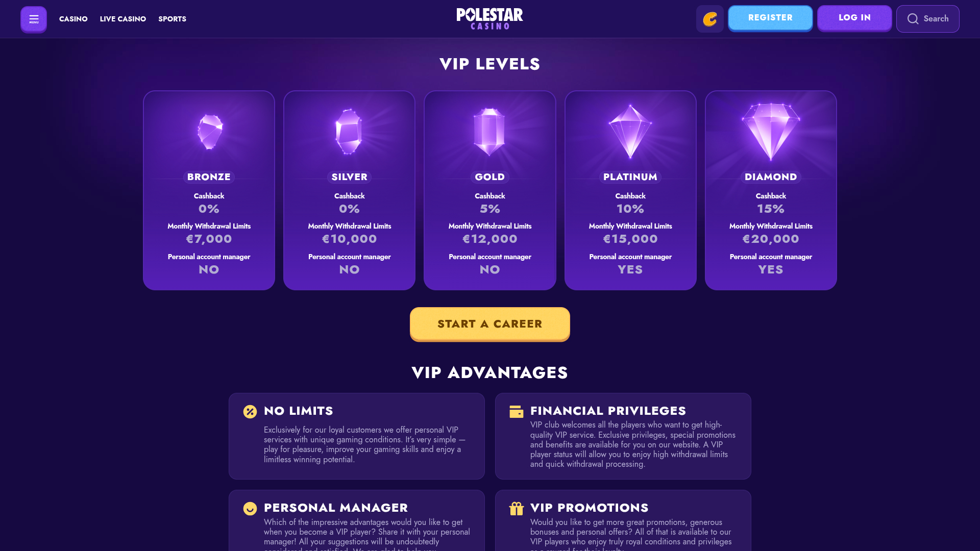Image resolution: width=980 pixels, height=551 pixels.
Task: Open the search function
Action: point(927,19)
